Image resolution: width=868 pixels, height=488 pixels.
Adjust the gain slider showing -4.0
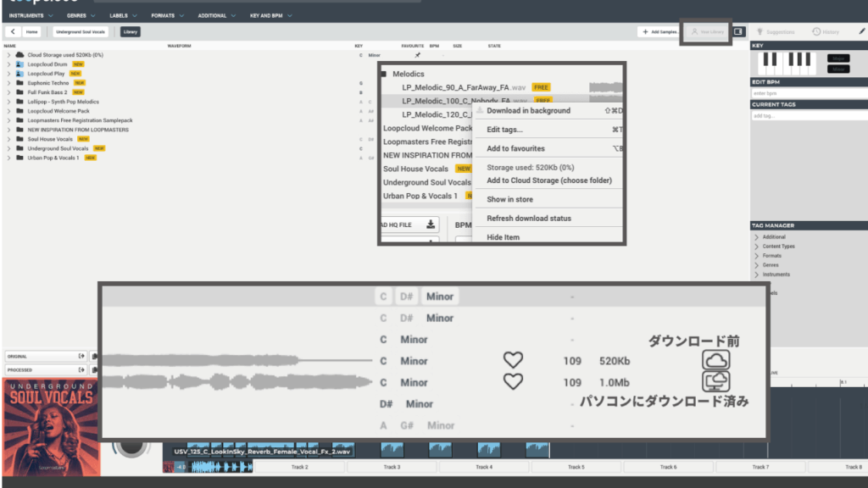click(x=180, y=467)
